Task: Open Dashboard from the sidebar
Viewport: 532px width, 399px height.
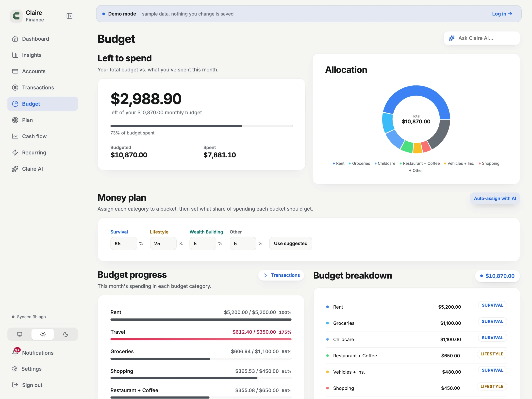Action: (x=43, y=39)
